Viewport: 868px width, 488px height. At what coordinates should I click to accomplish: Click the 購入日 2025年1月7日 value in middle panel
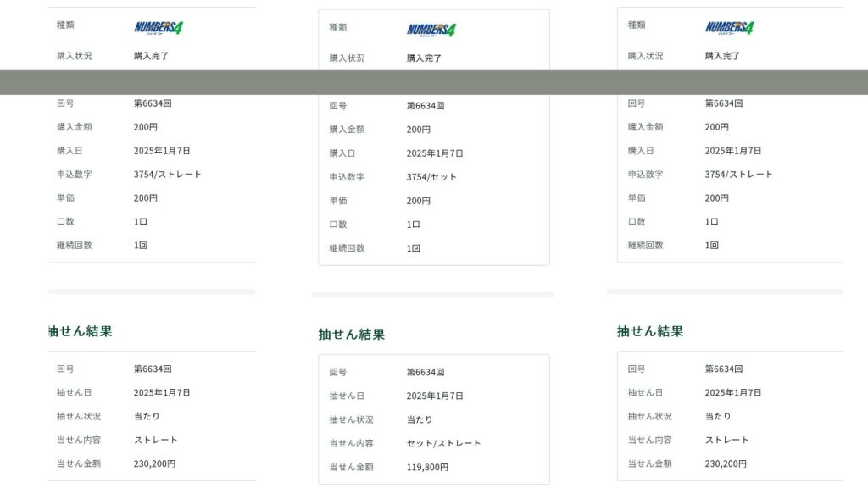pyautogui.click(x=435, y=153)
